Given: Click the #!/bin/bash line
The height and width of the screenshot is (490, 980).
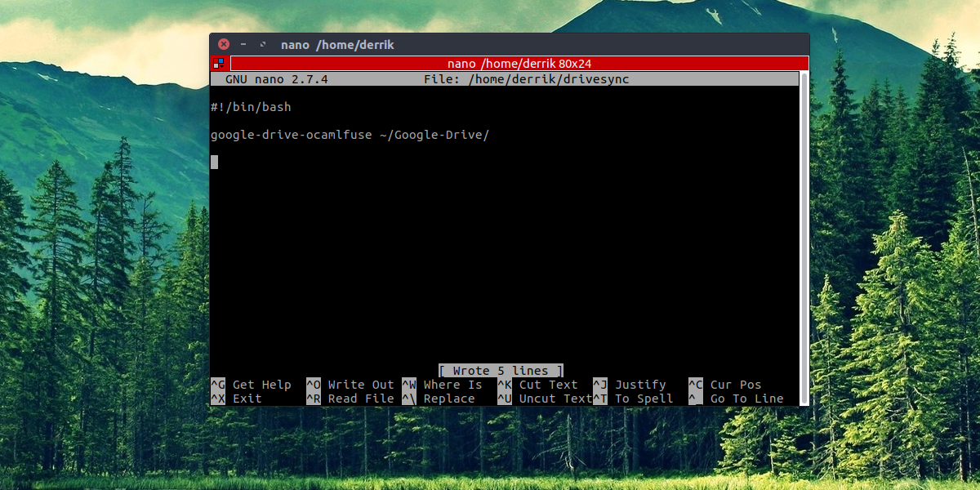Looking at the screenshot, I should [x=251, y=107].
